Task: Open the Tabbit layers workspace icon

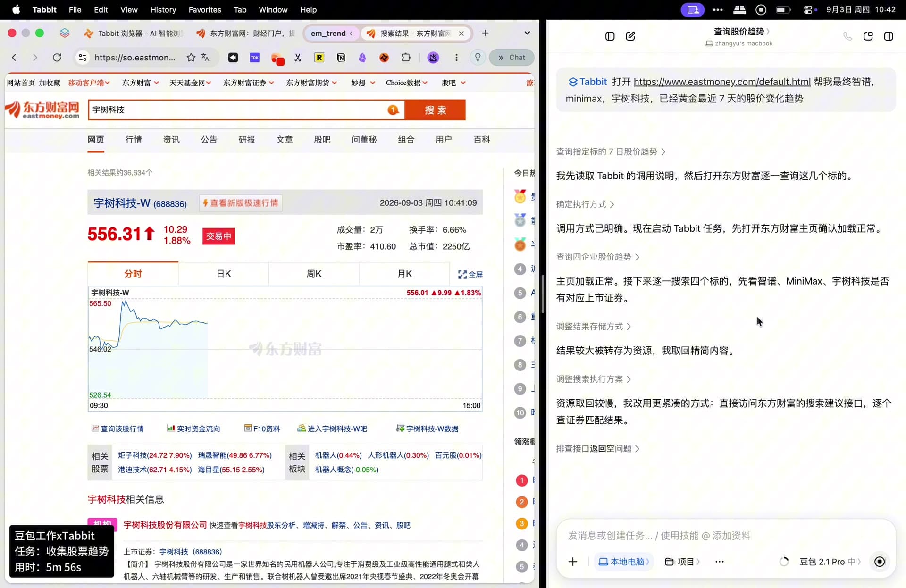Action: pyautogui.click(x=65, y=33)
